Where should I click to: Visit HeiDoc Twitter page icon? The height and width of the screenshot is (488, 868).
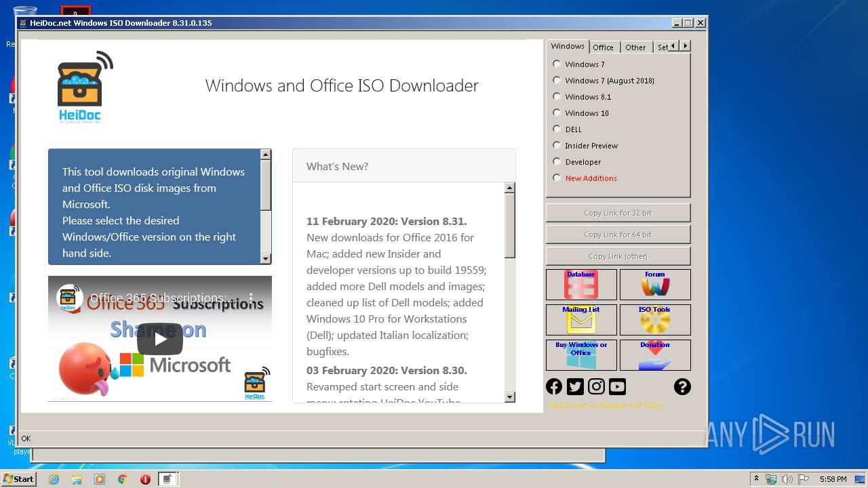(575, 386)
